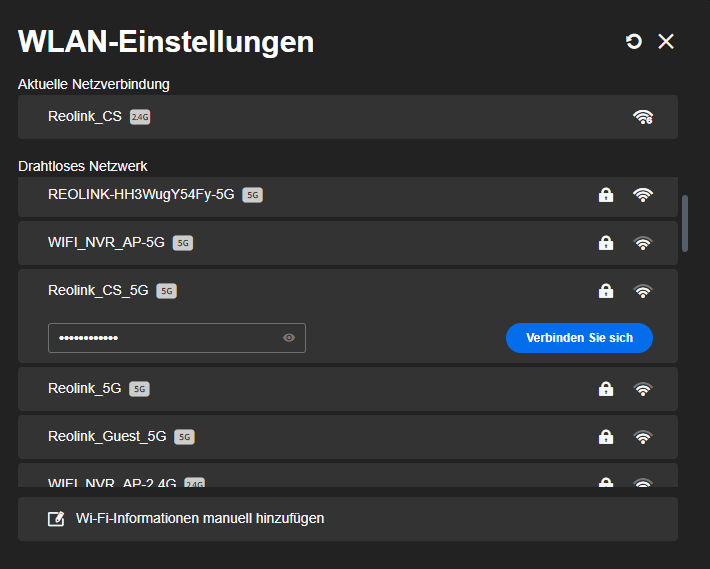Click the lock icon for Reolink_5G
Screen dimensions: 710x569
(x=606, y=389)
